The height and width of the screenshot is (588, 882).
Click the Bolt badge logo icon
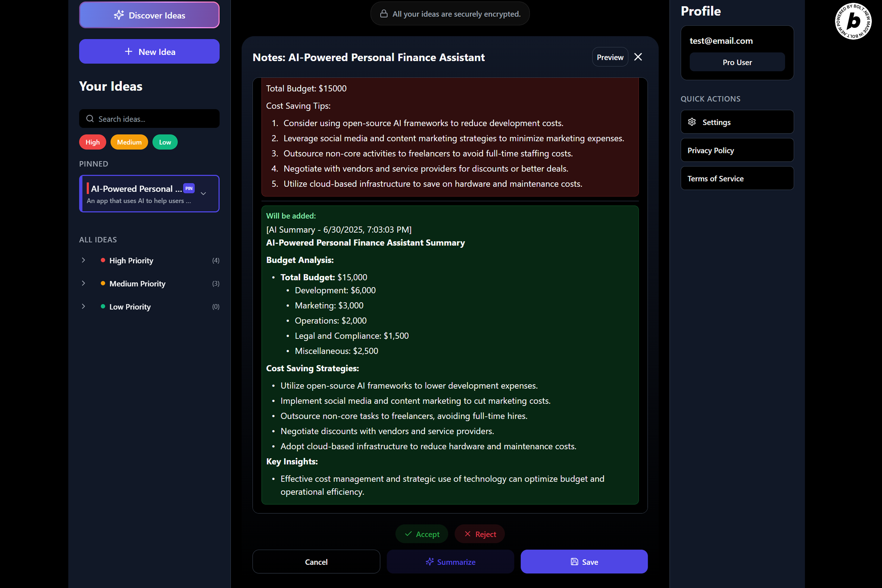tap(853, 21)
